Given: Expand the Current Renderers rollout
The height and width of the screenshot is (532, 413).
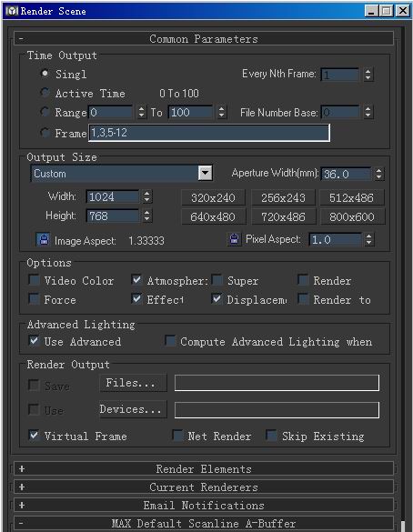Looking at the screenshot, I should (204, 487).
